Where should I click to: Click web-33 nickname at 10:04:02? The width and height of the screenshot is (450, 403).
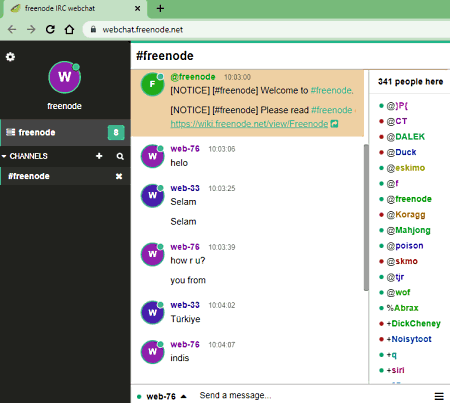[x=185, y=305]
